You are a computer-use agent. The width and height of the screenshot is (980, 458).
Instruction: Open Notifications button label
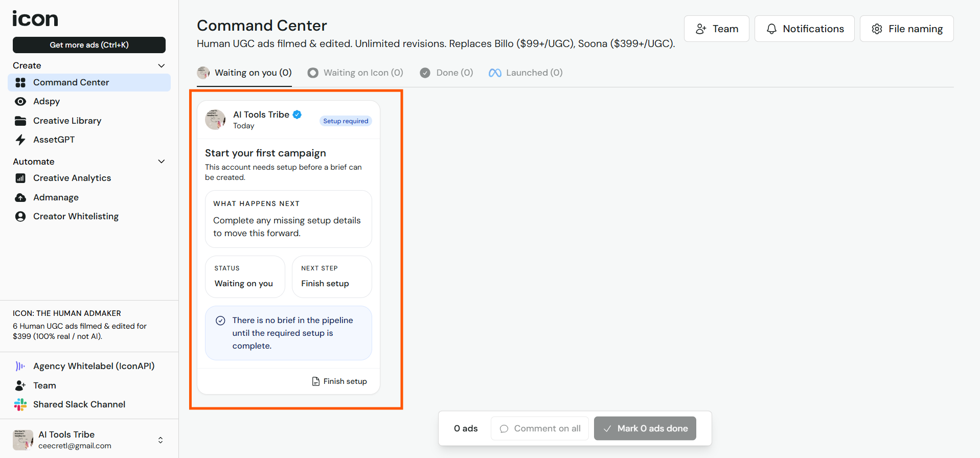(813, 29)
